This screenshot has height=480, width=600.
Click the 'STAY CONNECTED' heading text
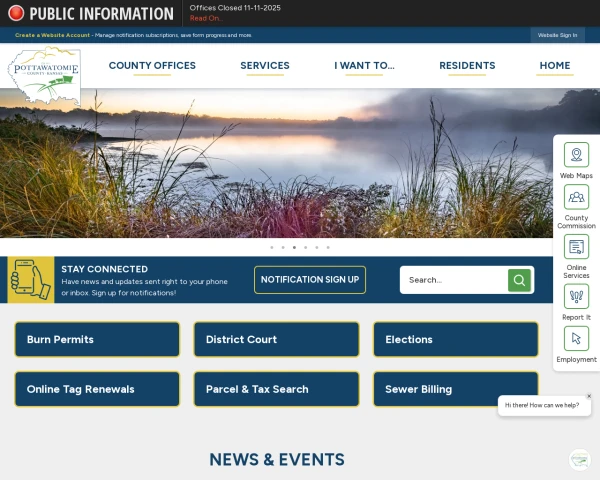tap(104, 269)
